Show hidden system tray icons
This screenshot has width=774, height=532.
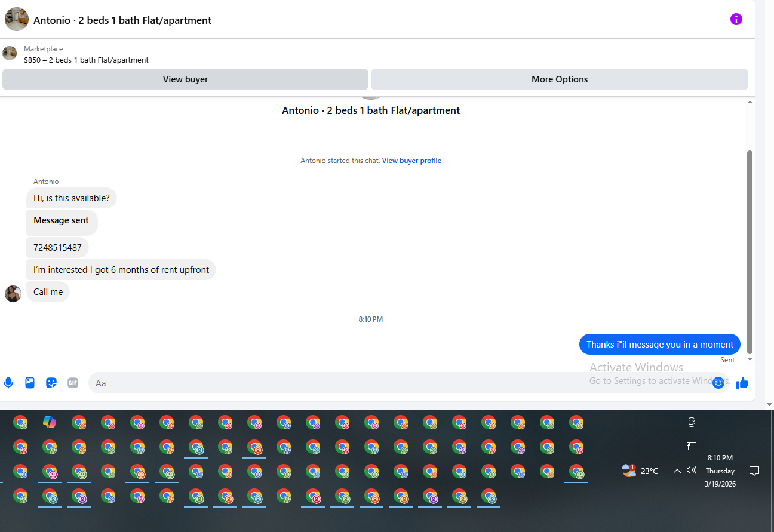coord(677,471)
